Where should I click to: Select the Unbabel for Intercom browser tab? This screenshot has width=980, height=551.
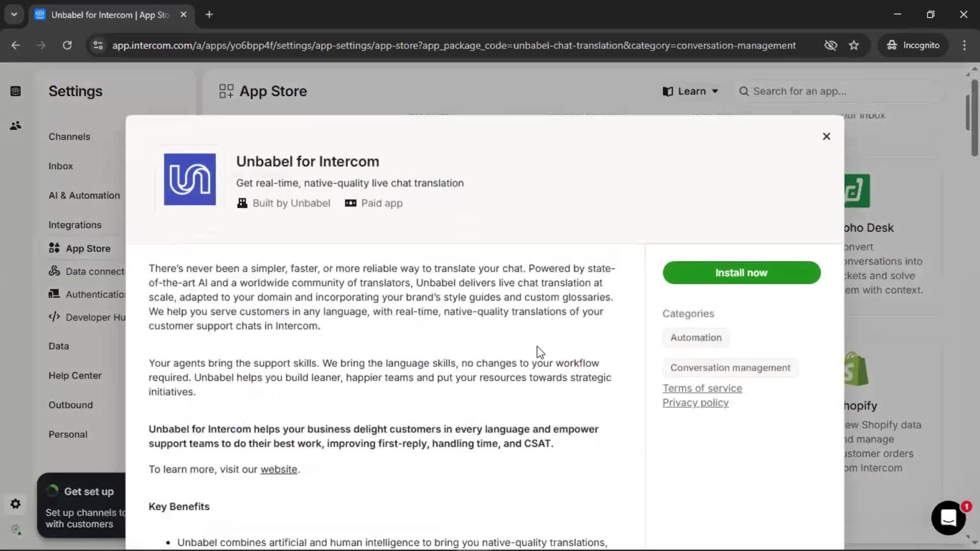coord(111,15)
